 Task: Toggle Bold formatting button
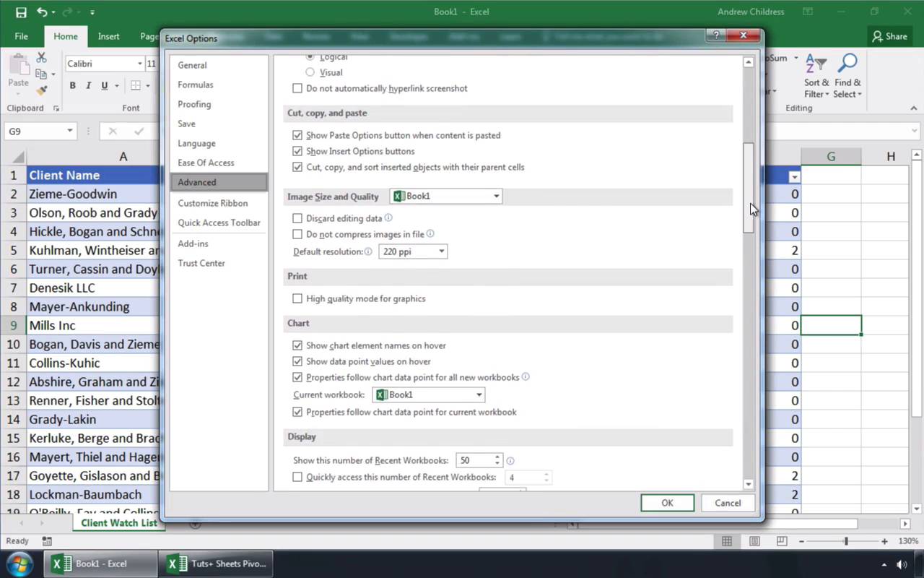pos(72,86)
